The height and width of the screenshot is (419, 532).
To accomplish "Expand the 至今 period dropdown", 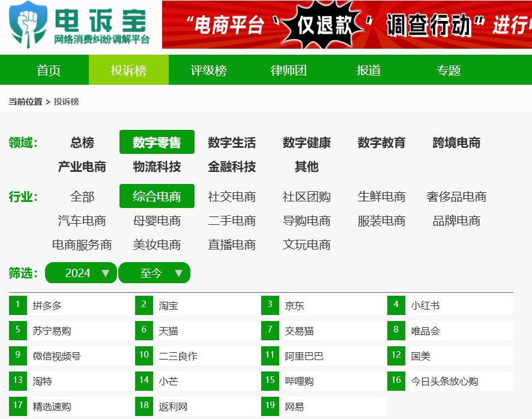I will (x=154, y=273).
